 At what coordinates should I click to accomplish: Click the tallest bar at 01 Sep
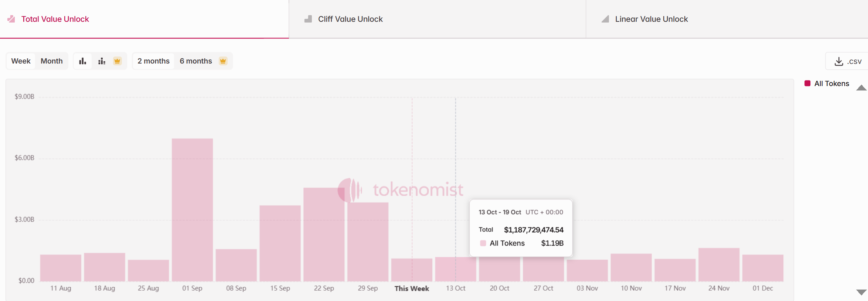tap(192, 210)
